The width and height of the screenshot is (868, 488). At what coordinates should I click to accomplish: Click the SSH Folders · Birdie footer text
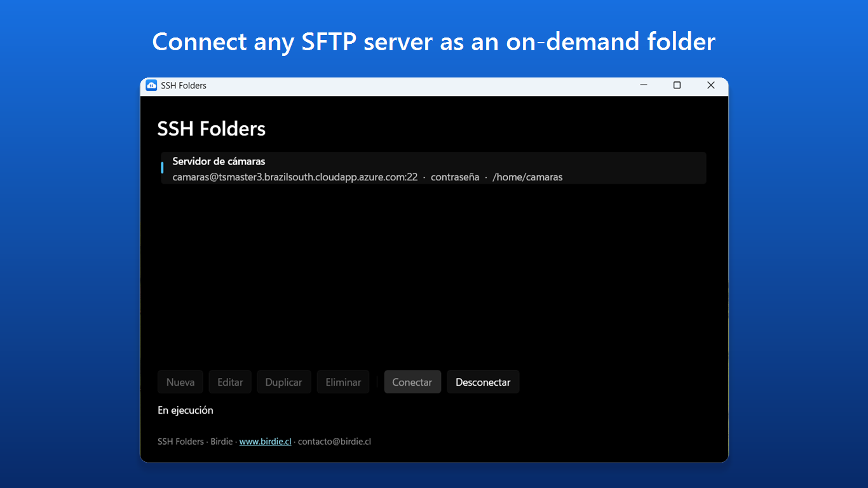coord(195,441)
